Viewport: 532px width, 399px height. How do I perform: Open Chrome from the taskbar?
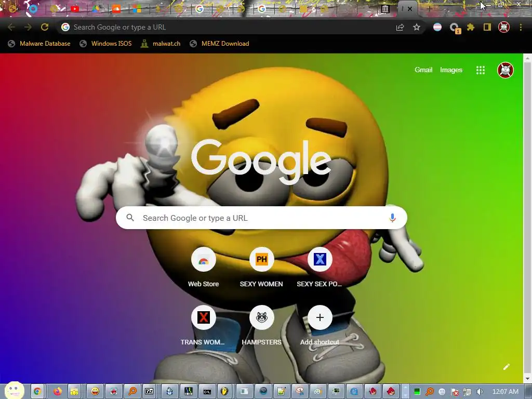37,392
